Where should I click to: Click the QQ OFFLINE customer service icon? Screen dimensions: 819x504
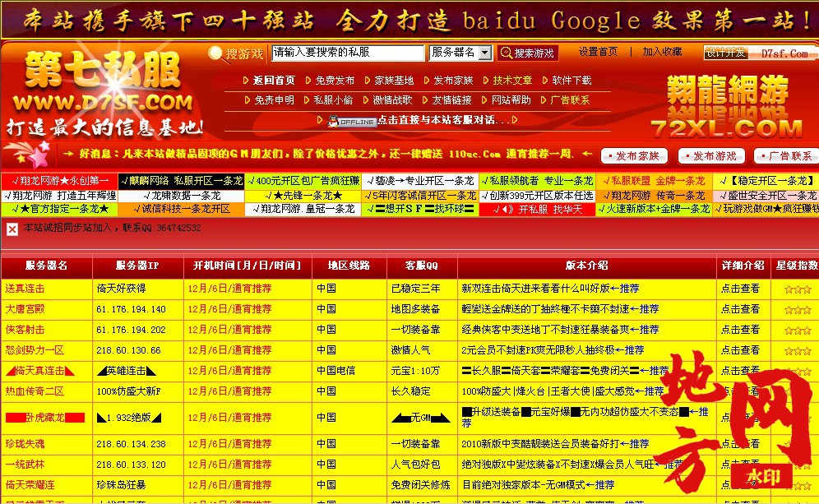[x=351, y=121]
